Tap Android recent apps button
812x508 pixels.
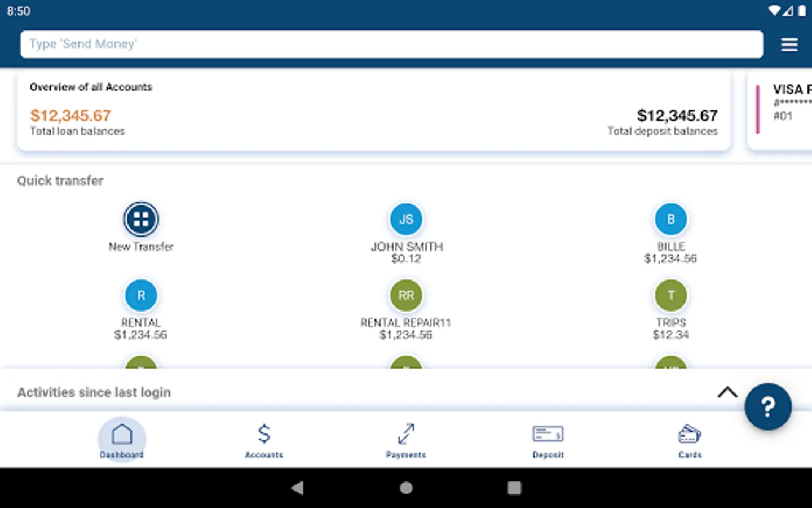coord(514,488)
